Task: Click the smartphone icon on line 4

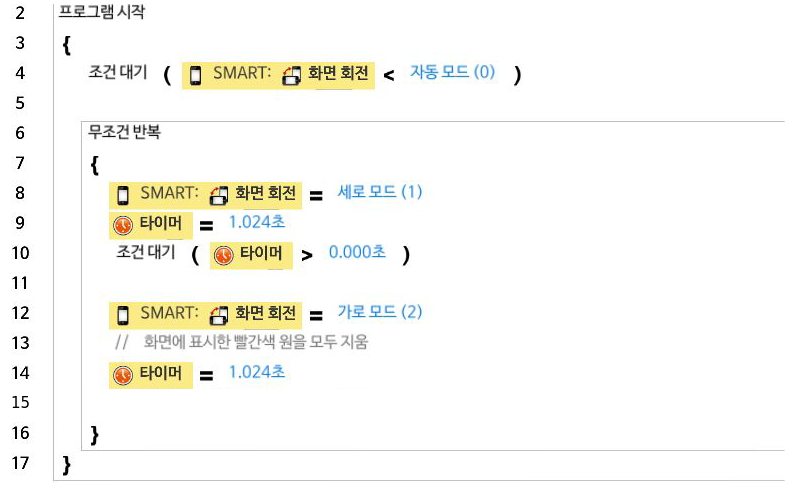Action: 196,74
